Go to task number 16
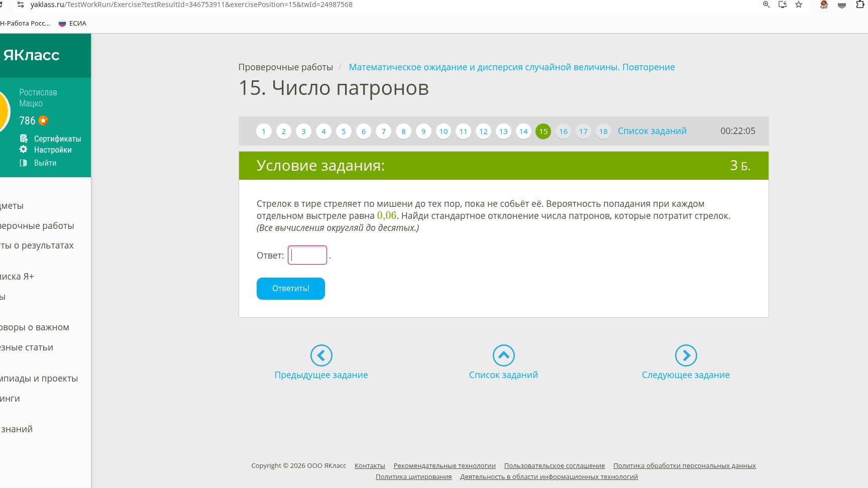868x488 pixels. [563, 132]
